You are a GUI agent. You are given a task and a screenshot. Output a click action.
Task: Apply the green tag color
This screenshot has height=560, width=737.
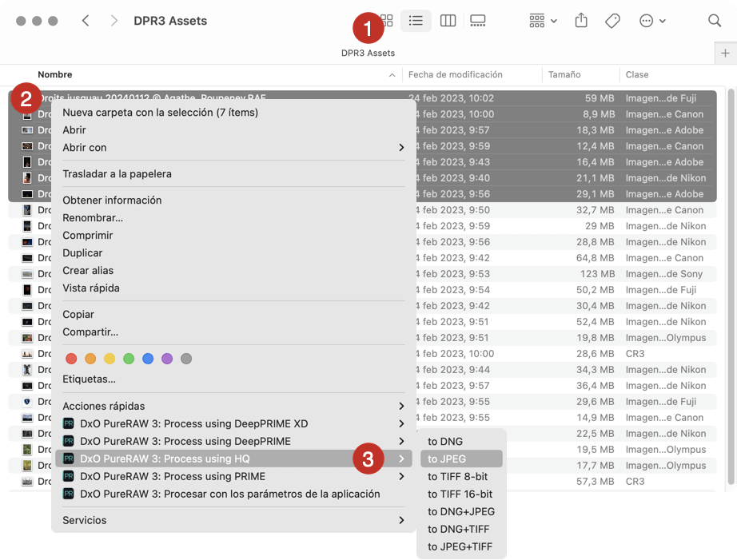pyautogui.click(x=129, y=359)
